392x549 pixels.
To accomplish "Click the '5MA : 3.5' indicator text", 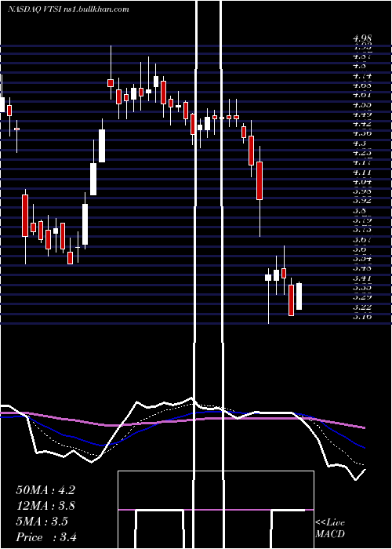I will point(42,522).
